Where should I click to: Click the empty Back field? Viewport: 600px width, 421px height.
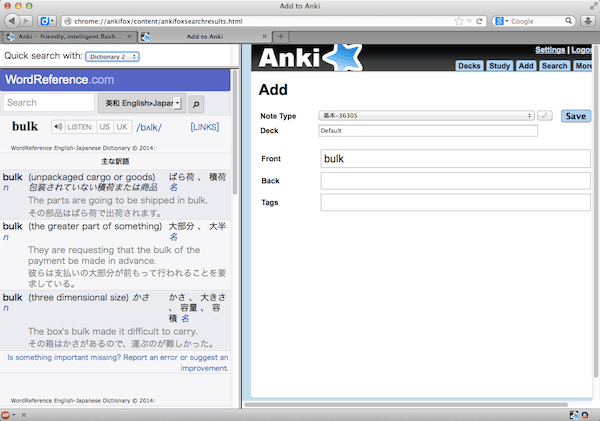(455, 181)
